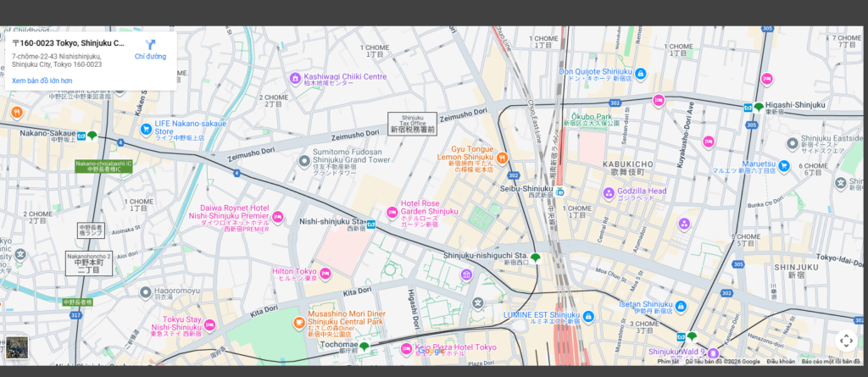Select the Daiwa Roynet Hotel marker
Screen dimensions: 868x377
click(x=278, y=217)
